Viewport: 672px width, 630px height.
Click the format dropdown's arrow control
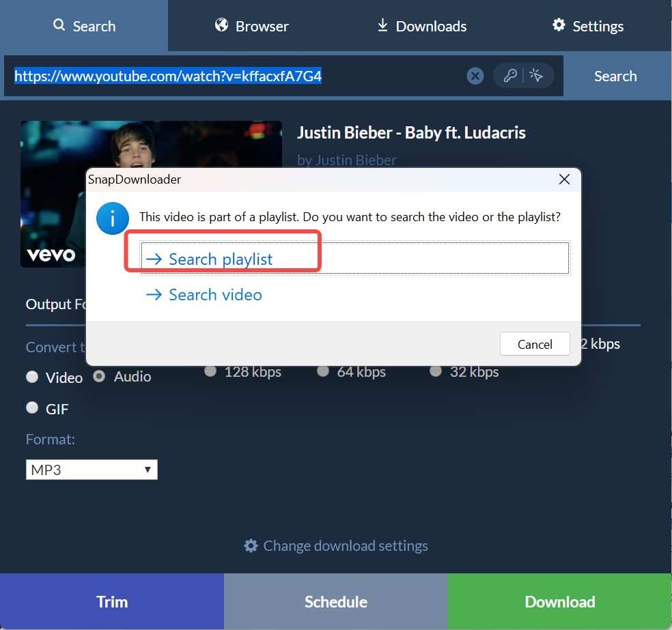coord(148,469)
